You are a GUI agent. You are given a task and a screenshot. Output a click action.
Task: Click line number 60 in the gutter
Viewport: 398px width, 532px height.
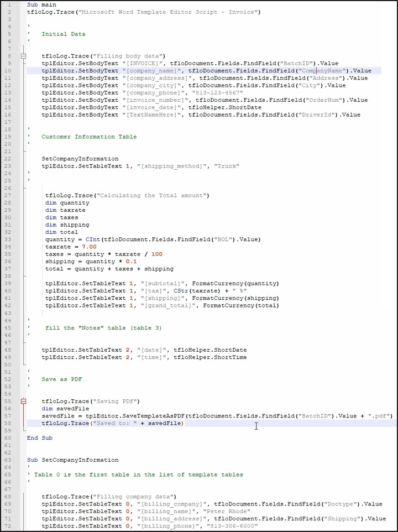pos(8,438)
